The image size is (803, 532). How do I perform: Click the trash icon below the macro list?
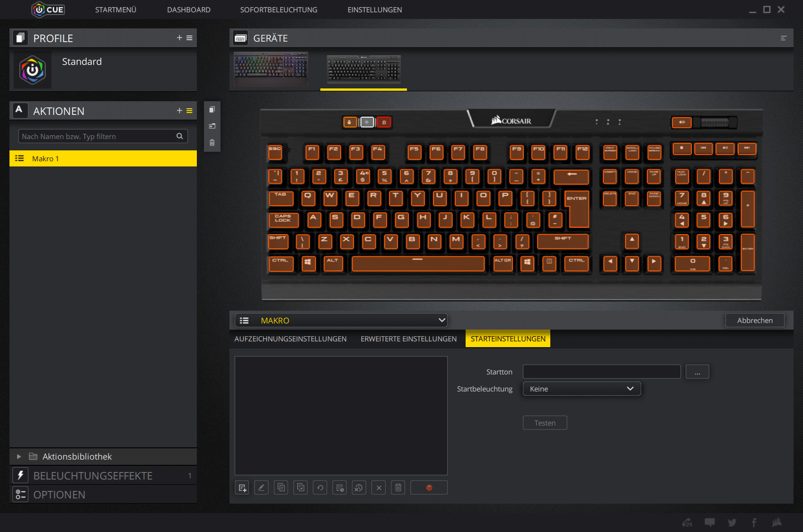click(x=398, y=488)
